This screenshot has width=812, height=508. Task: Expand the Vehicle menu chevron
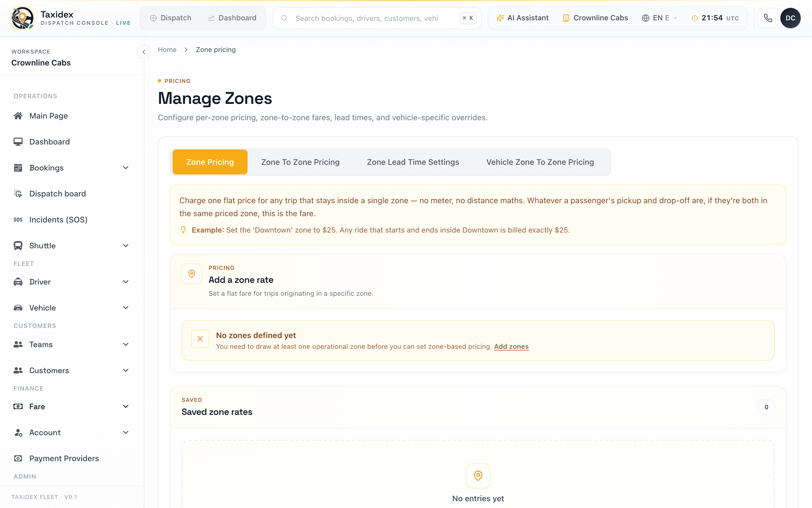click(x=126, y=308)
